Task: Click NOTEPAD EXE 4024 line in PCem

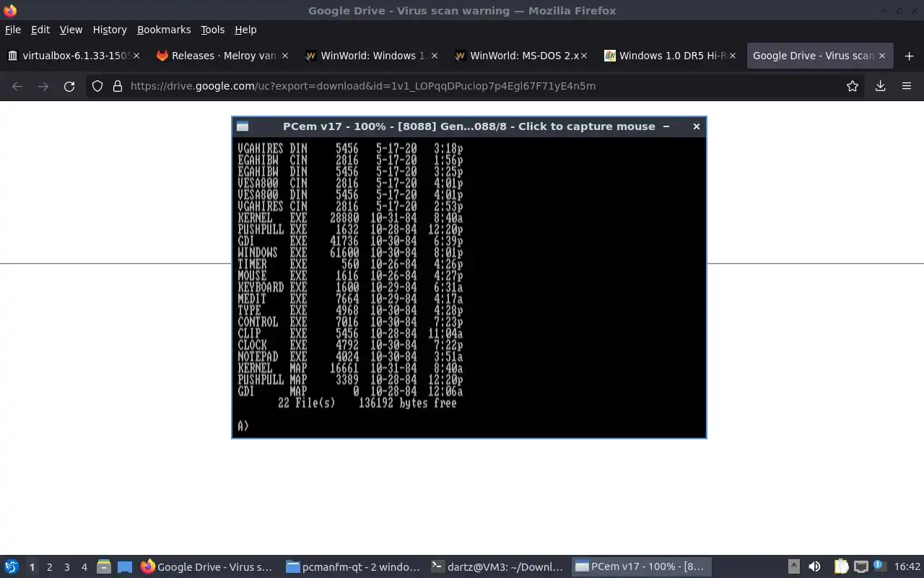Action: coord(350,357)
